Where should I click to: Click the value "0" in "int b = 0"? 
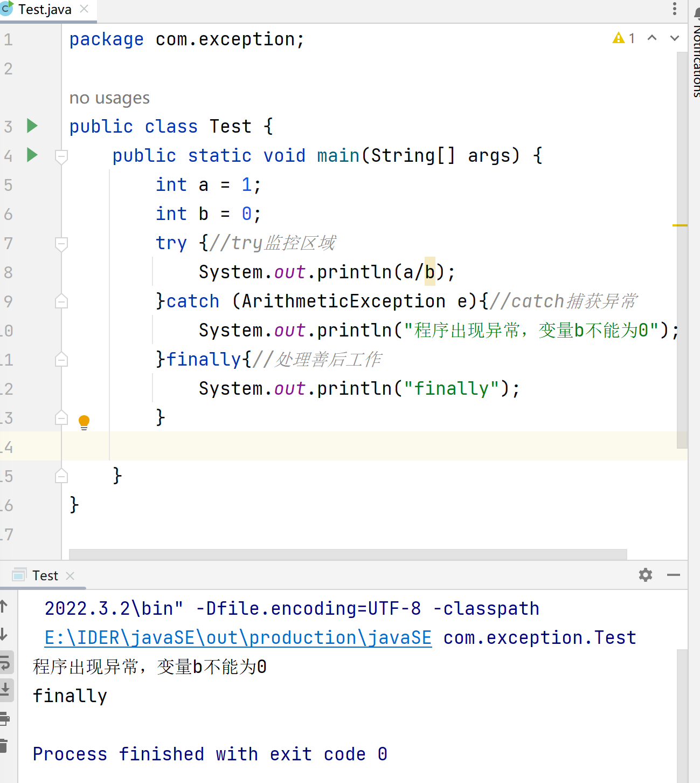[247, 214]
